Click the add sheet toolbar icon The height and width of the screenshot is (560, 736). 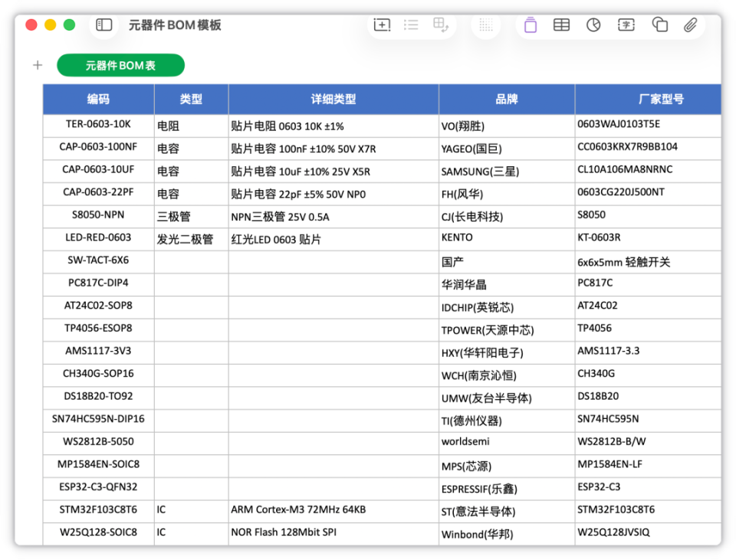382,25
